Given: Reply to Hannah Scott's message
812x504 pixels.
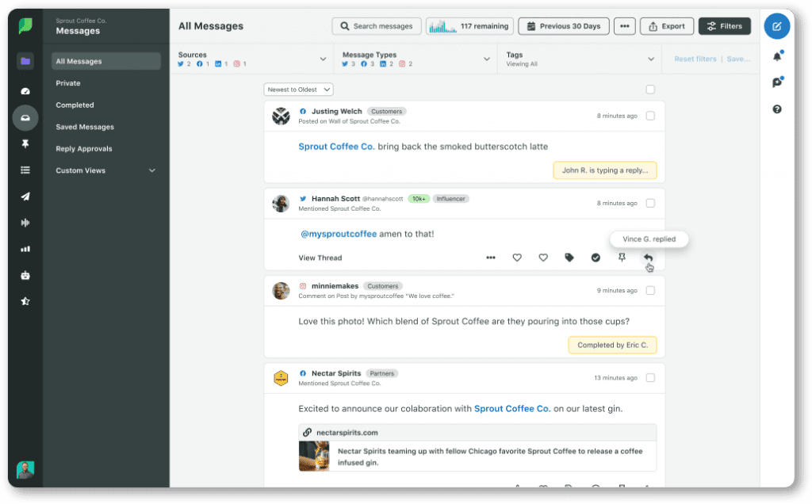Looking at the screenshot, I should [x=649, y=258].
